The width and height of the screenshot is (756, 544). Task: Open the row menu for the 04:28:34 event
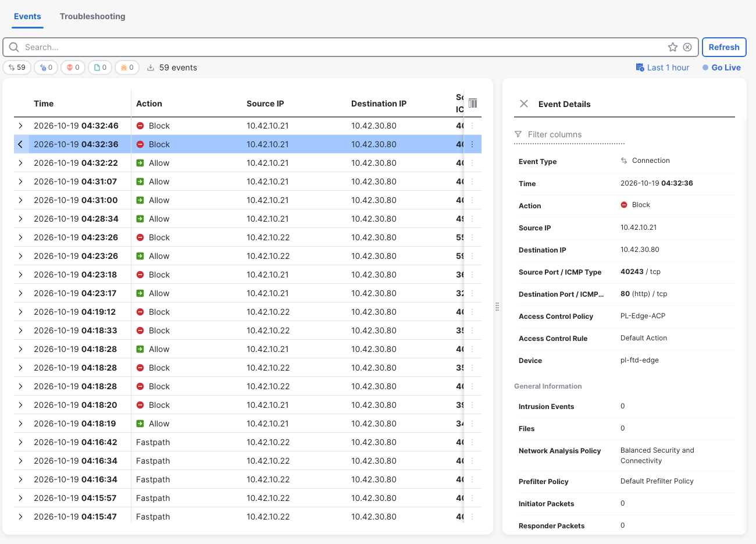point(472,219)
